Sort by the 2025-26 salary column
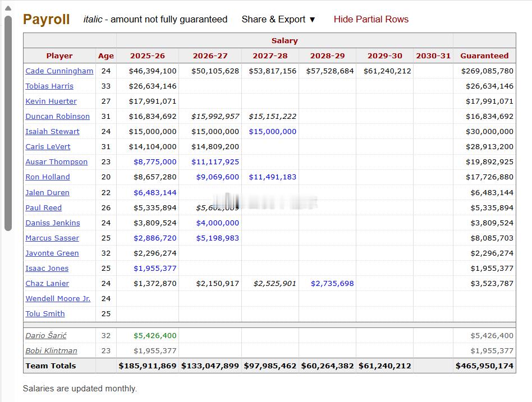 click(148, 56)
